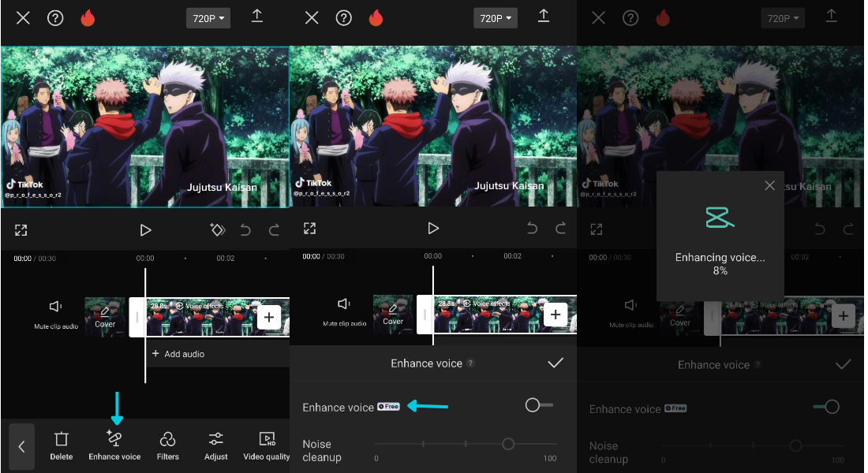The width and height of the screenshot is (868, 473).
Task: Turn off the Enhance voice switch in right screen
Action: (826, 407)
